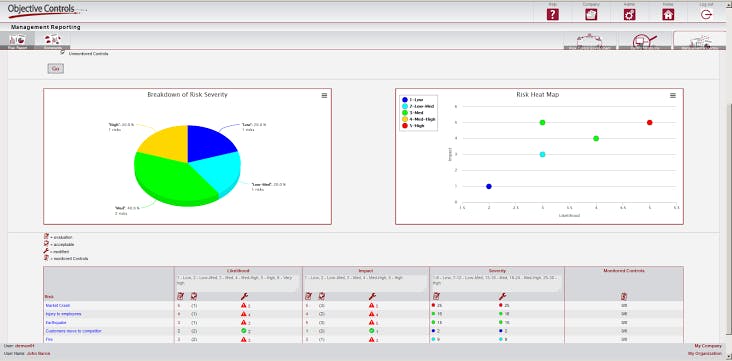Toggle the Unmonitored Controls checkbox
Image resolution: width=732 pixels, height=361 pixels.
[x=63, y=52]
